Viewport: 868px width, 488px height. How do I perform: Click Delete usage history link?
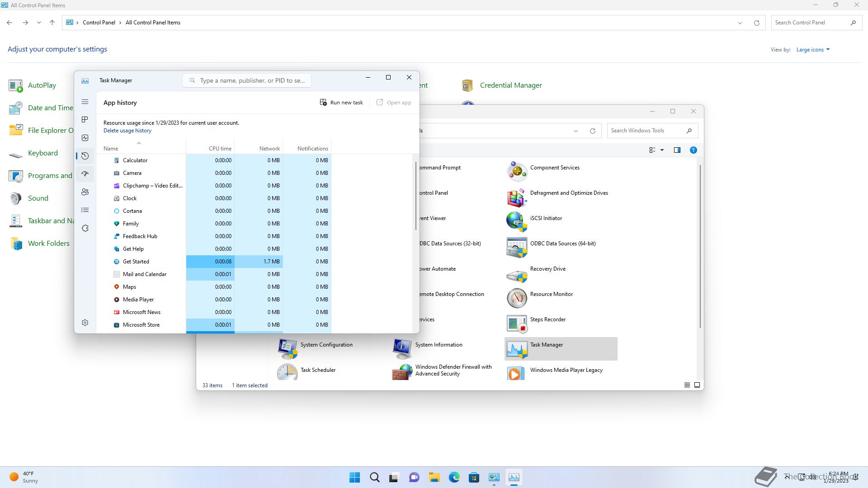click(x=127, y=131)
